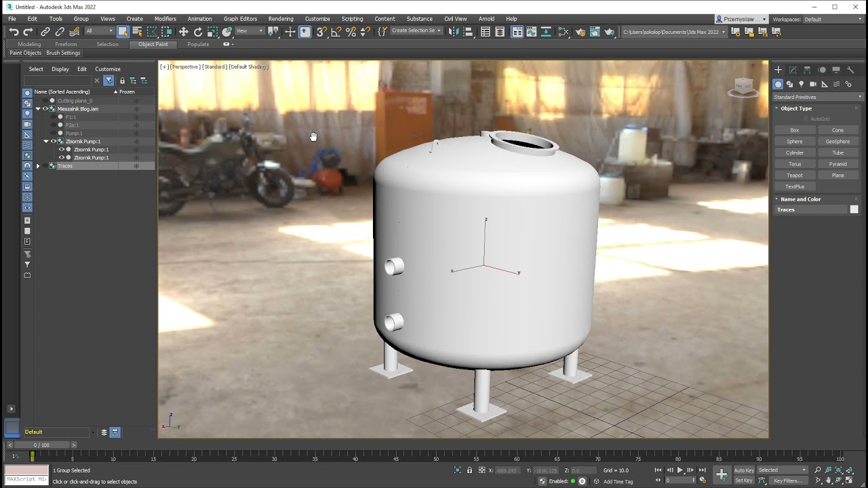This screenshot has height=488, width=868.
Task: Switch to the Motion panel tab icon
Action: point(822,70)
